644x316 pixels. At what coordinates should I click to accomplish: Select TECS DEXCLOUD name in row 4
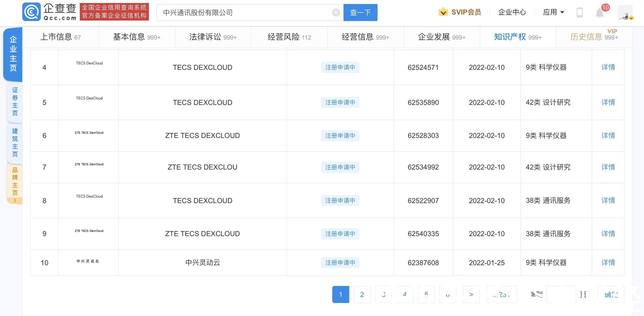coord(202,67)
